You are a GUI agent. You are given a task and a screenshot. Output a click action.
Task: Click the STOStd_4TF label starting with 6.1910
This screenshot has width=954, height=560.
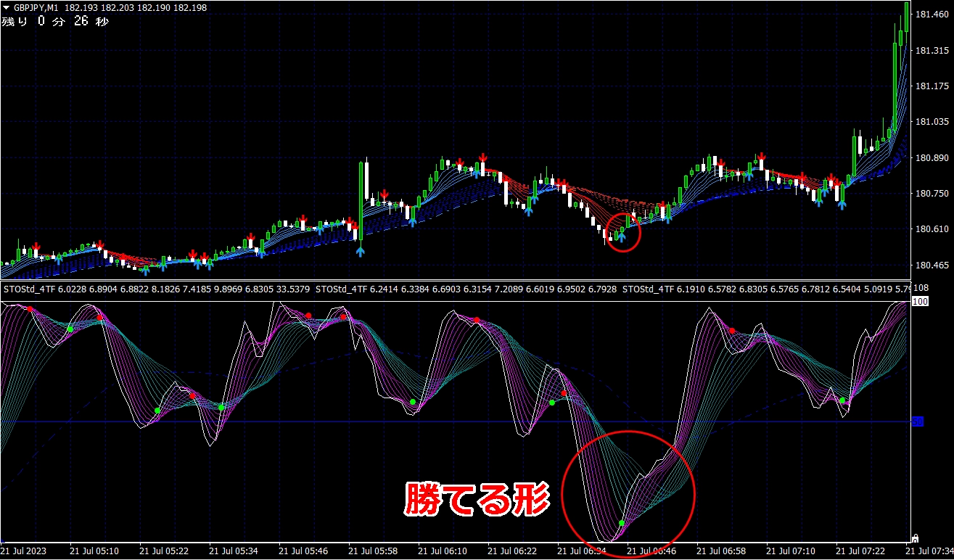point(766,289)
